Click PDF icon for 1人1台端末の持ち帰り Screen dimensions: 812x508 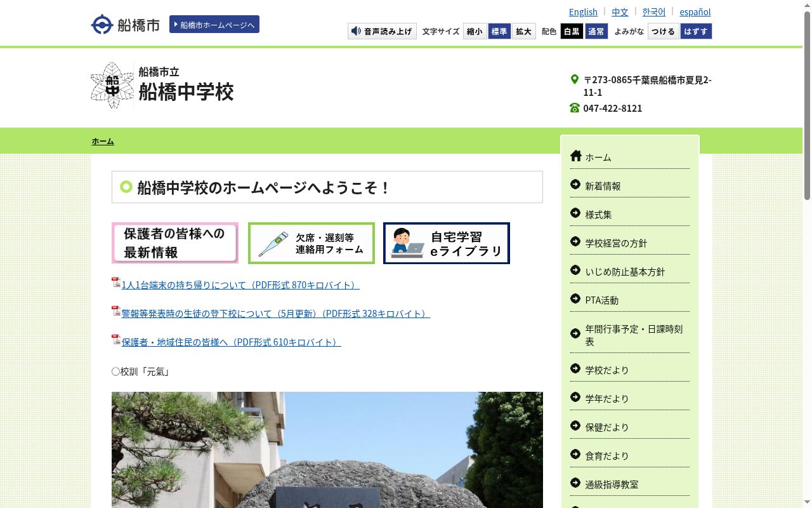point(116,283)
